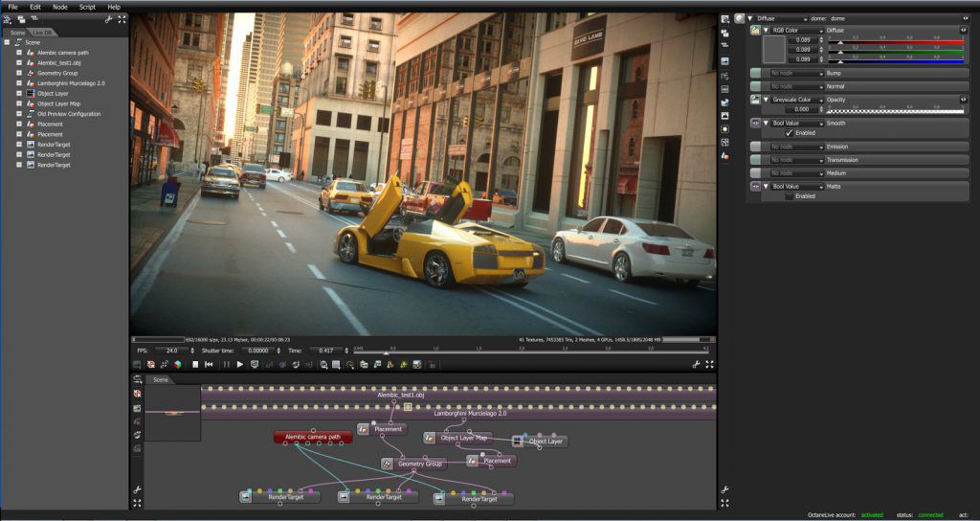Open the Greyscale Color node type dropdown
Image resolution: width=980 pixels, height=521 pixels.
tap(798, 100)
